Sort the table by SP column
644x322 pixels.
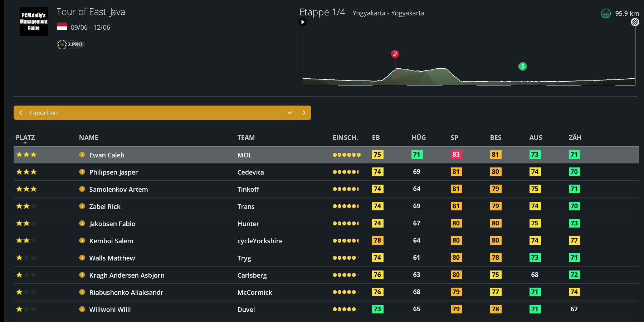click(x=454, y=138)
